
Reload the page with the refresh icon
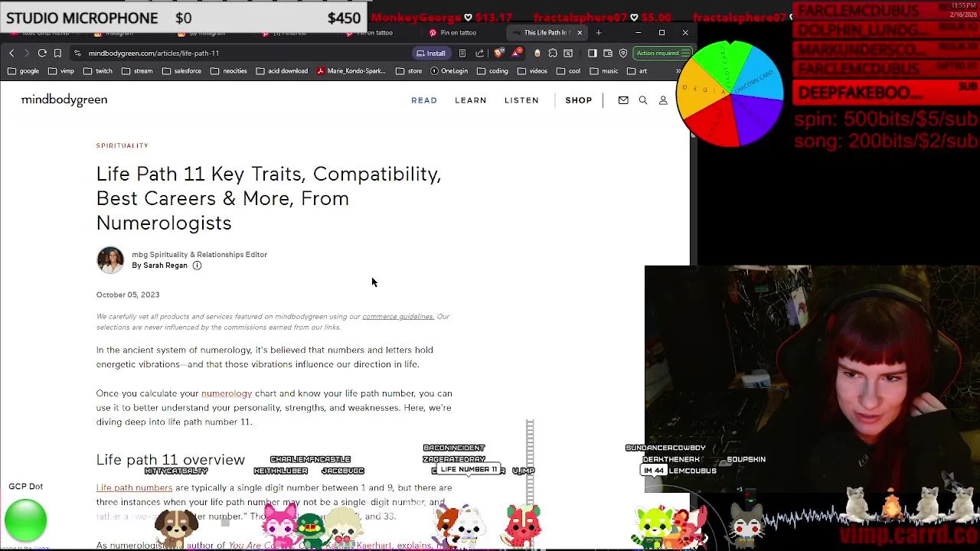pyautogui.click(x=42, y=53)
